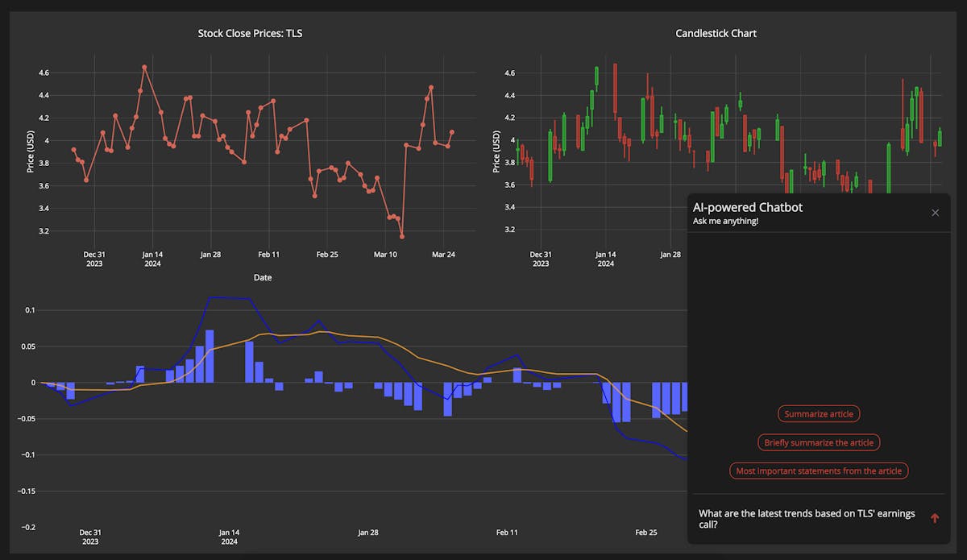
Task: Click the 'Mar 24' tick on the line chart
Action: (443, 255)
